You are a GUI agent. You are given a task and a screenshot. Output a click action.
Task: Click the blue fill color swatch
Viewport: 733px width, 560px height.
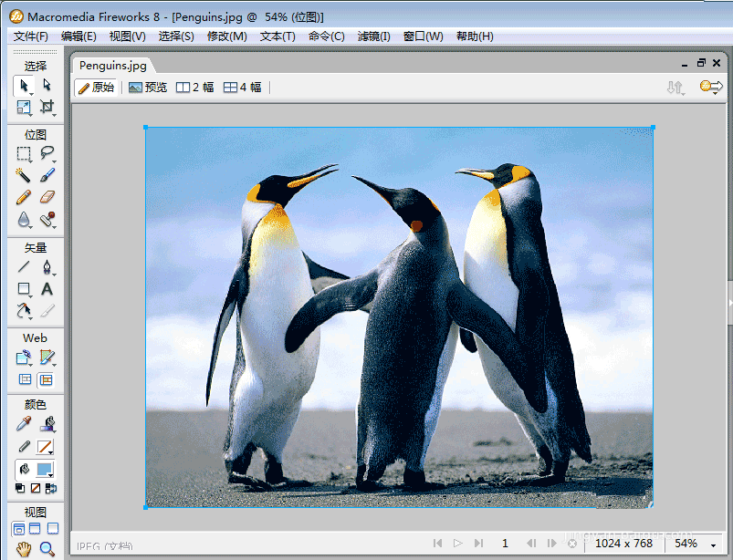(45, 469)
